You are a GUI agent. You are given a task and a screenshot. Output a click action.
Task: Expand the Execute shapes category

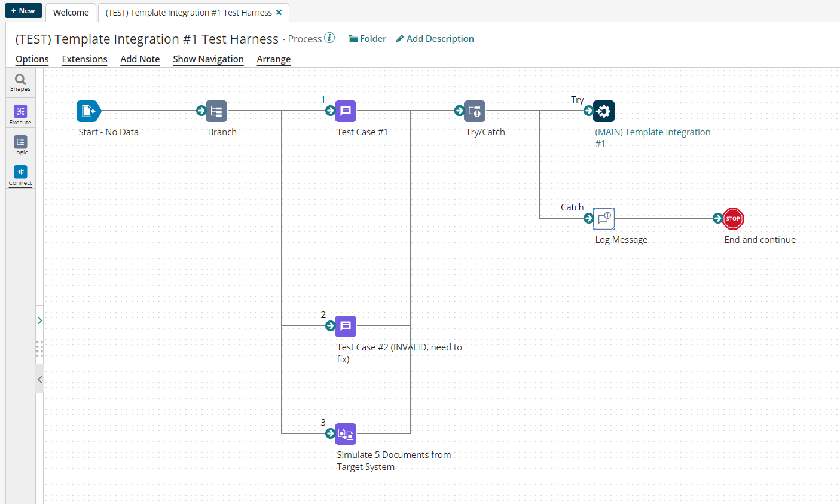[x=20, y=115]
